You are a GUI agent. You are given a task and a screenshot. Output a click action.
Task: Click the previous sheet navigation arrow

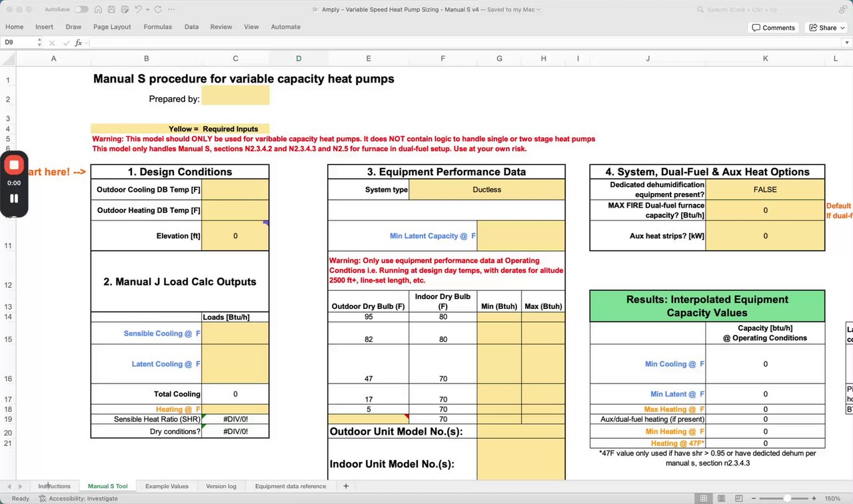[9, 486]
